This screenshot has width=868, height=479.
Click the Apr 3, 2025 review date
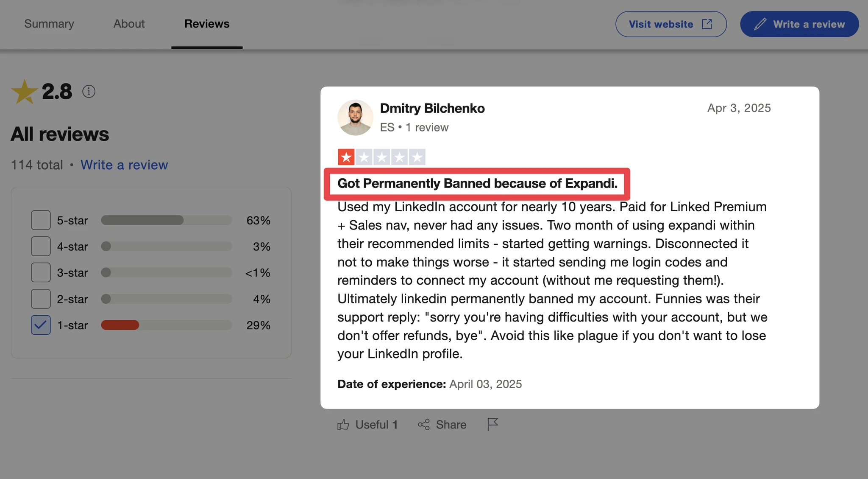tap(739, 108)
